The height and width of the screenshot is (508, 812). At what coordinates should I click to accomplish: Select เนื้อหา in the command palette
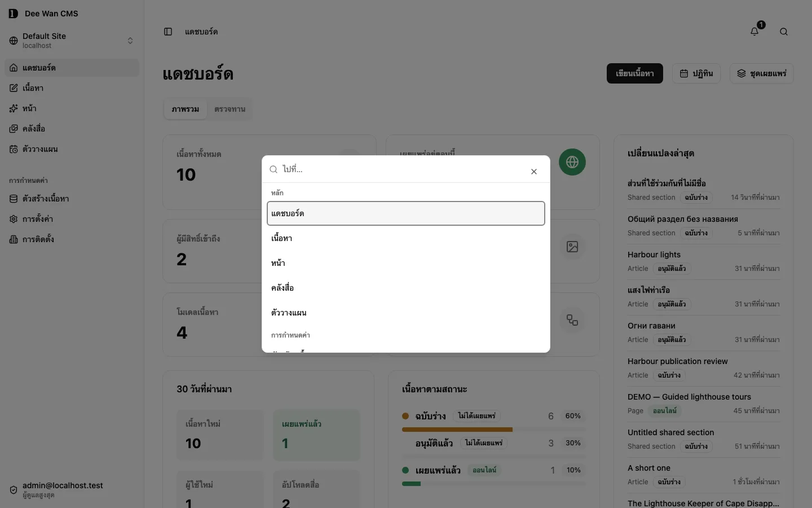(406, 238)
